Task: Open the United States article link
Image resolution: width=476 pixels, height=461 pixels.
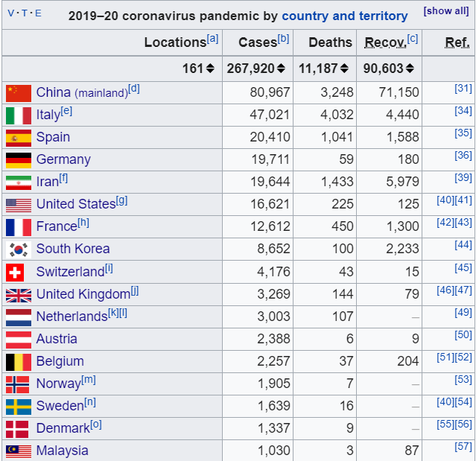Action: tap(76, 204)
